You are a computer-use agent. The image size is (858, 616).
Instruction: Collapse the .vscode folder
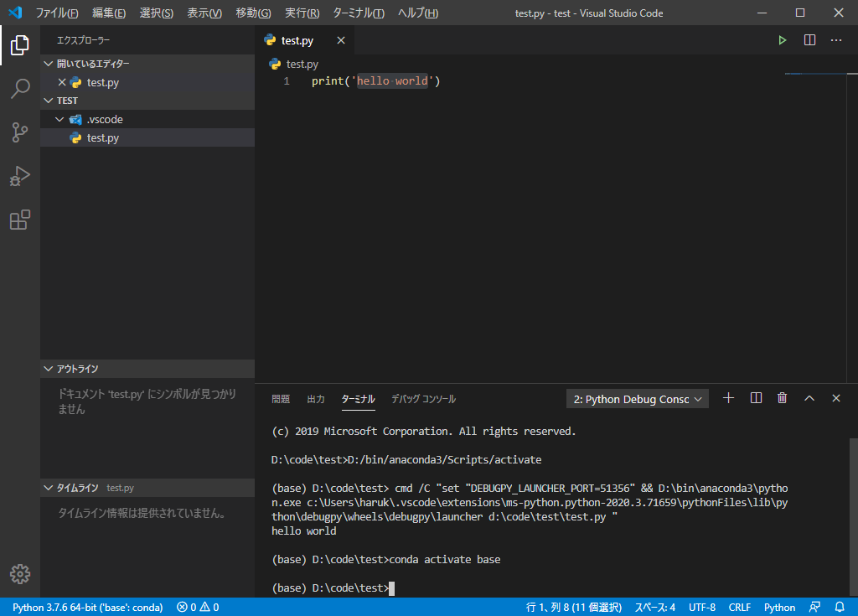59,119
